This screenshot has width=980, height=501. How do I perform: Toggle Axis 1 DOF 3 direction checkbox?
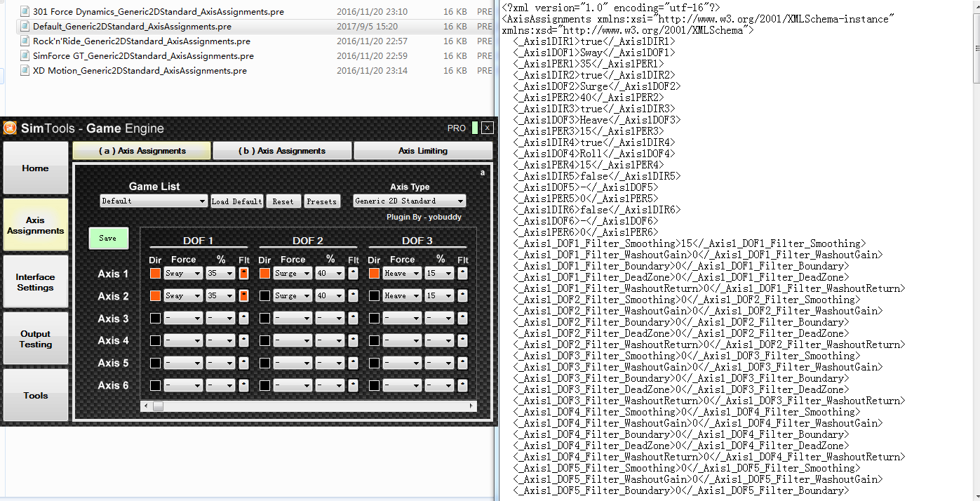pyautogui.click(x=374, y=273)
